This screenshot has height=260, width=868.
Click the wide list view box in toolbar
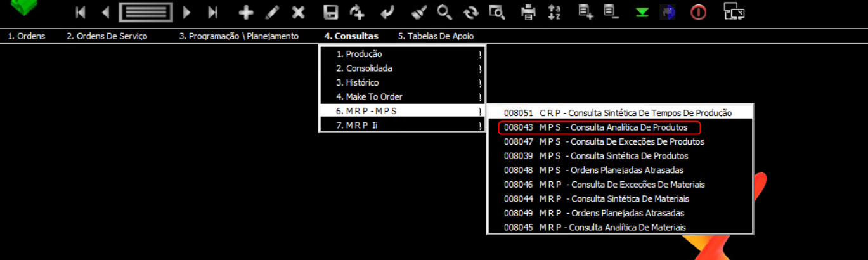tap(146, 12)
